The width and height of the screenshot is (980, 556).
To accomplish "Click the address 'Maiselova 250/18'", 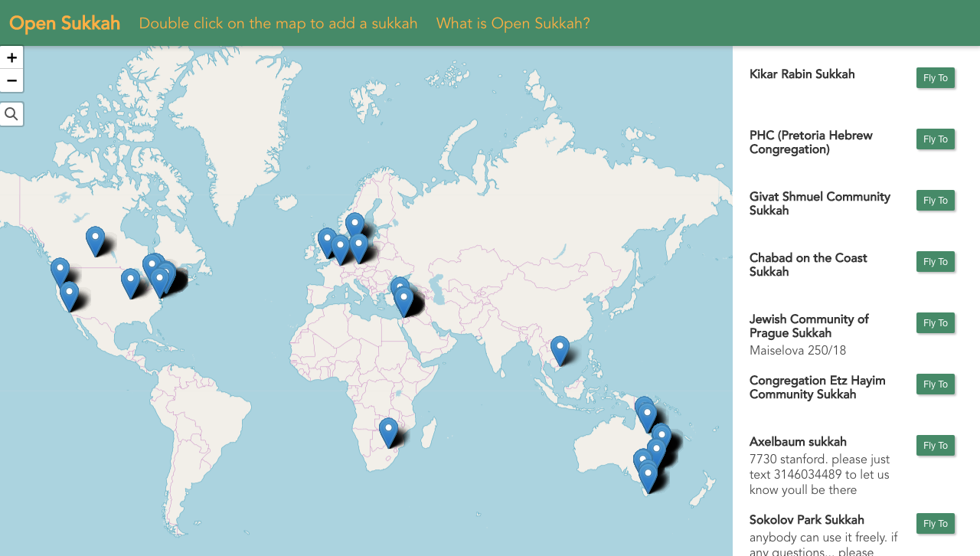I will coord(798,351).
